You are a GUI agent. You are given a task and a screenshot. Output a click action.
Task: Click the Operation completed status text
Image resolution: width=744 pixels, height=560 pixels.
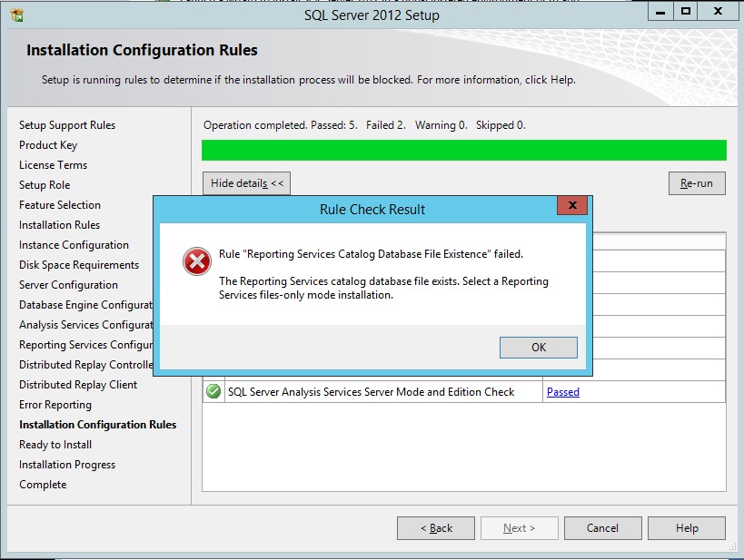click(364, 124)
